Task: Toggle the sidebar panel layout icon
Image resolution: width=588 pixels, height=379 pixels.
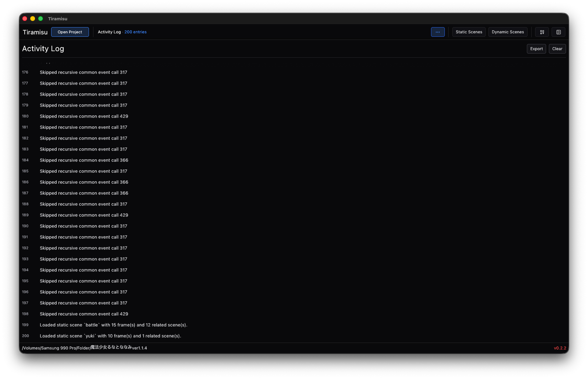Action: pyautogui.click(x=559, y=32)
